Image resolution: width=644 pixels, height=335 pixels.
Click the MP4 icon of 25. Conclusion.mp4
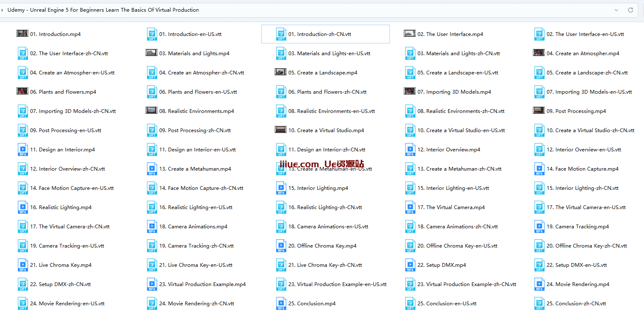coord(281,304)
